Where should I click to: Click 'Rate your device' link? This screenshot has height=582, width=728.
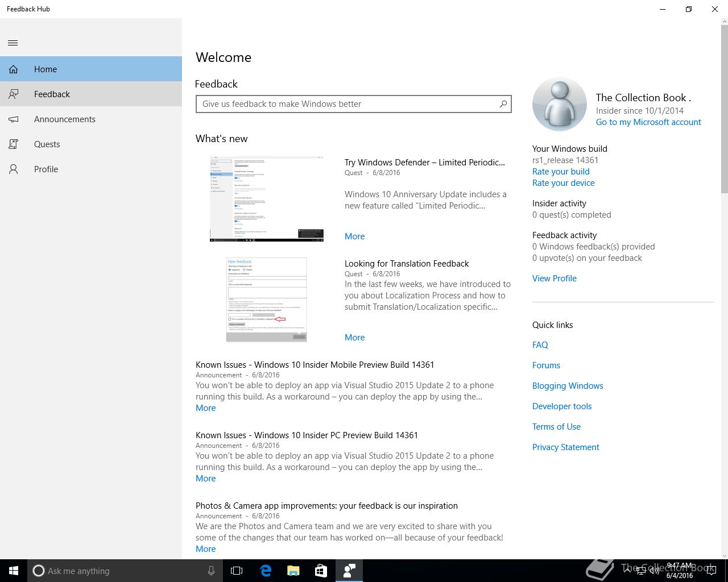tap(564, 183)
